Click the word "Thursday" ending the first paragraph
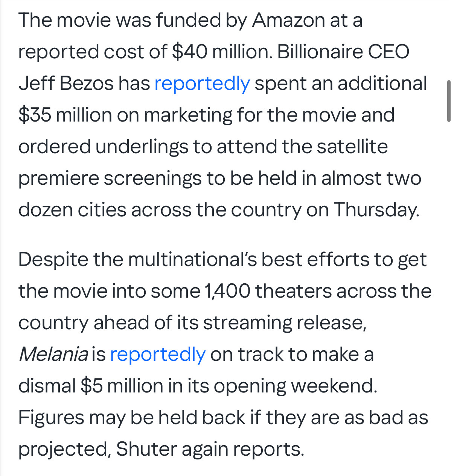Image resolution: width=454 pixels, height=476 pixels. tap(375, 210)
